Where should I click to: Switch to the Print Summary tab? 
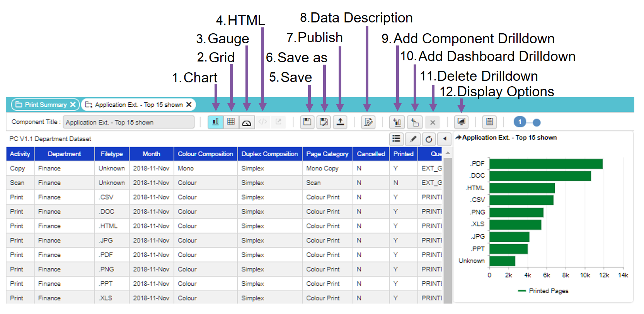45,105
